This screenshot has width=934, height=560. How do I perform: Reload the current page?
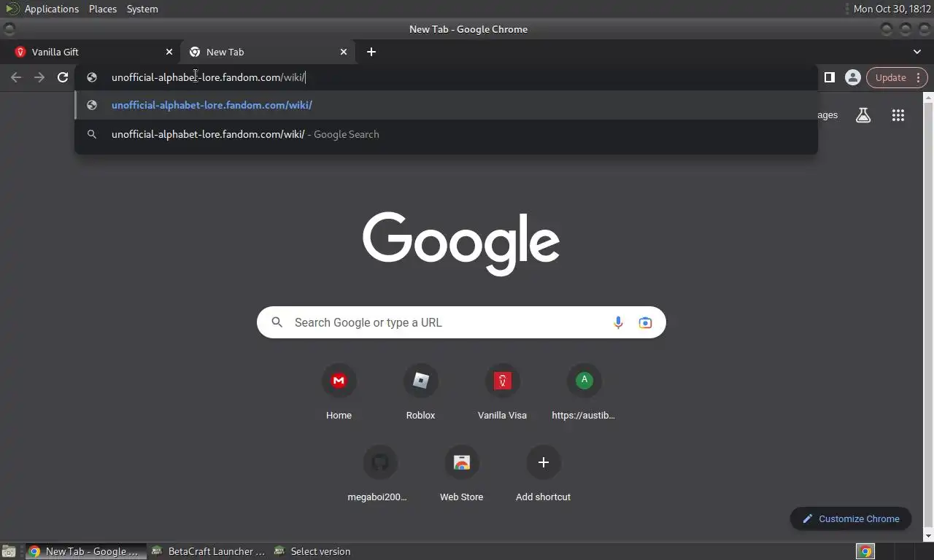click(x=63, y=77)
